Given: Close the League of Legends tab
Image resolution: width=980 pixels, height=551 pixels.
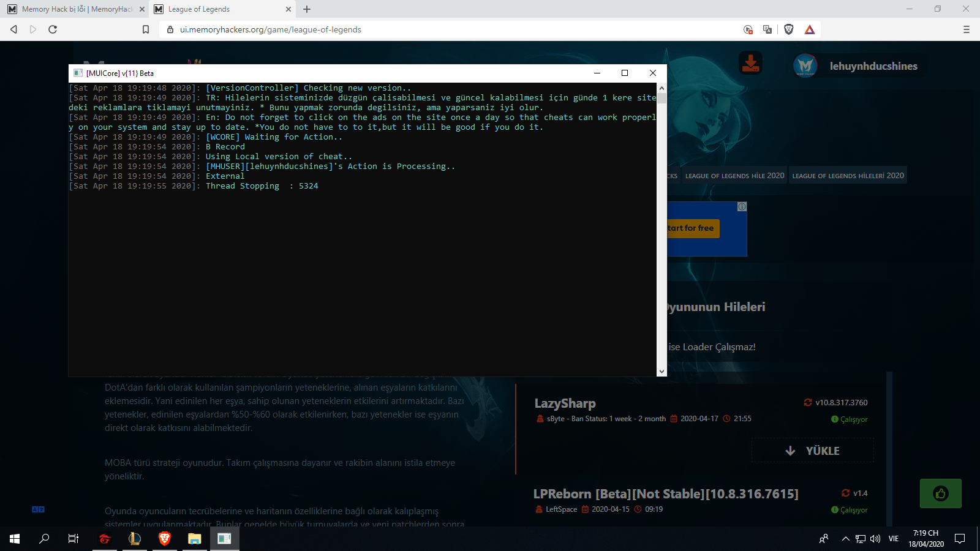Looking at the screenshot, I should click(x=288, y=9).
